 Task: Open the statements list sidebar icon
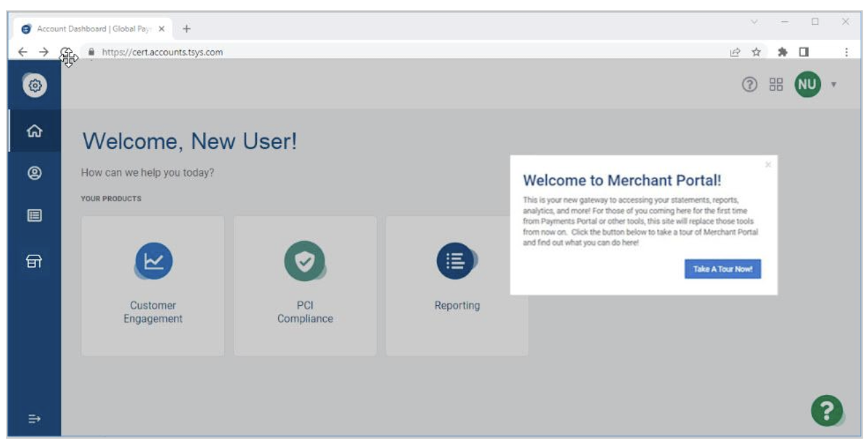pos(34,216)
